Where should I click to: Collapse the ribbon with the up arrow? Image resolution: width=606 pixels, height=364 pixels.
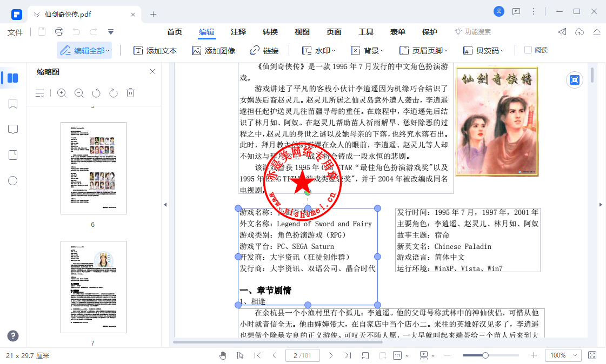(x=597, y=32)
